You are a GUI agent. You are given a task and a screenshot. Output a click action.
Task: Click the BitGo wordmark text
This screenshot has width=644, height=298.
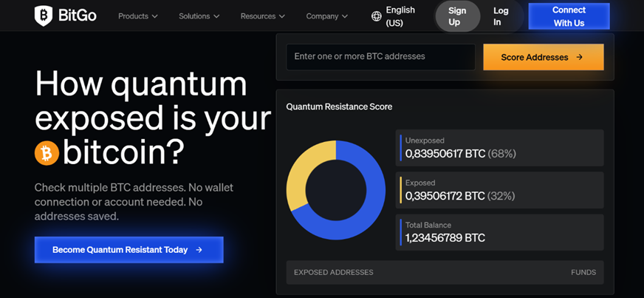[78, 16]
